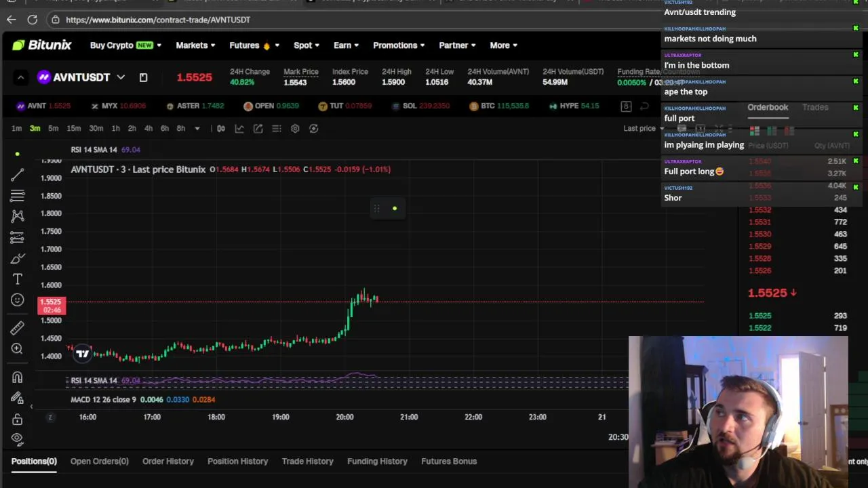The width and height of the screenshot is (868, 488).
Task: Toggle lock all drawings padlock
Action: coord(18,420)
